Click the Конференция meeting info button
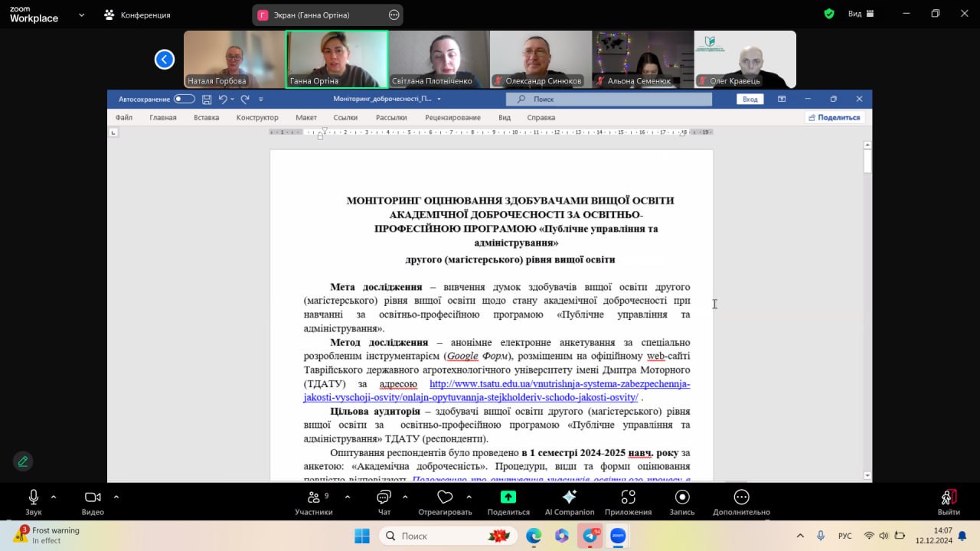Screen dimensions: 980x551 click(x=137, y=15)
